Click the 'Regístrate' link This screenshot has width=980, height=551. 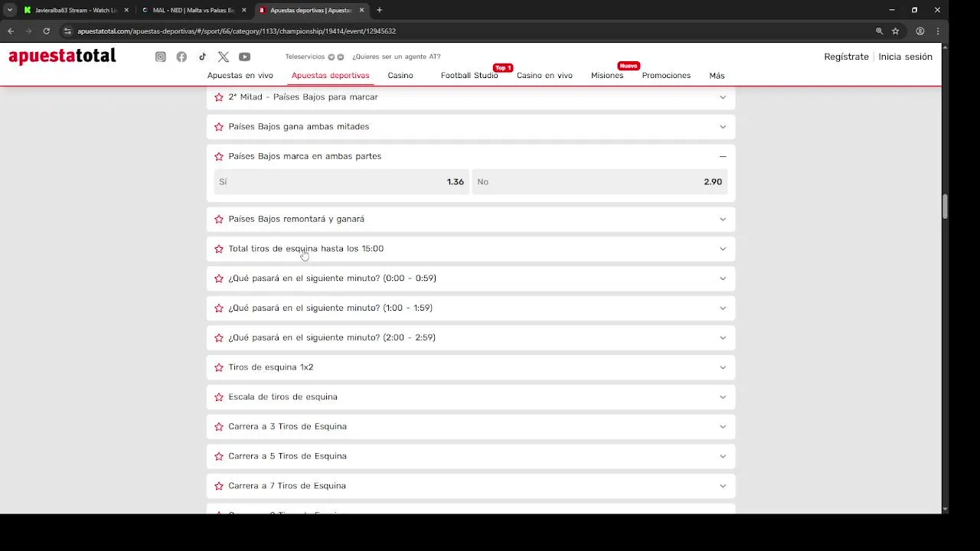tap(846, 57)
